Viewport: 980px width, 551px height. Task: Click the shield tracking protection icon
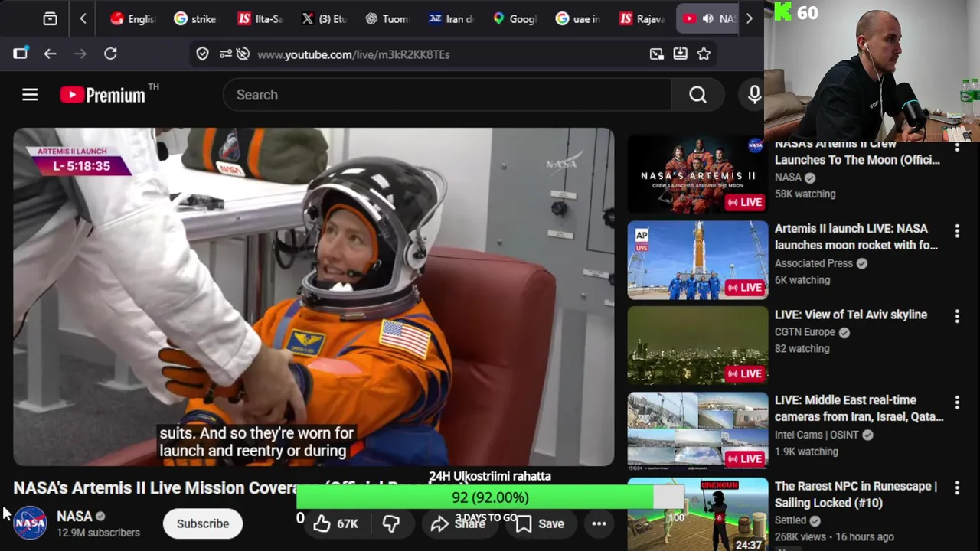tap(202, 54)
